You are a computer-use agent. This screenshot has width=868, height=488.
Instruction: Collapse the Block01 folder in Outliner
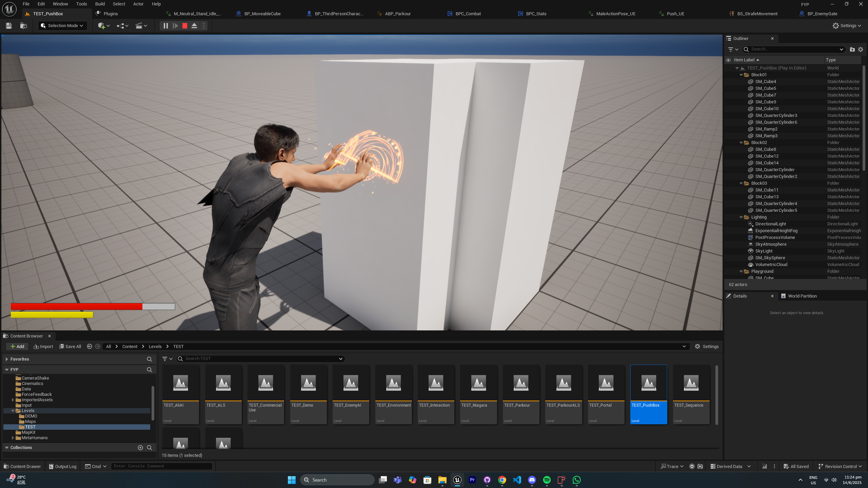[741, 75]
